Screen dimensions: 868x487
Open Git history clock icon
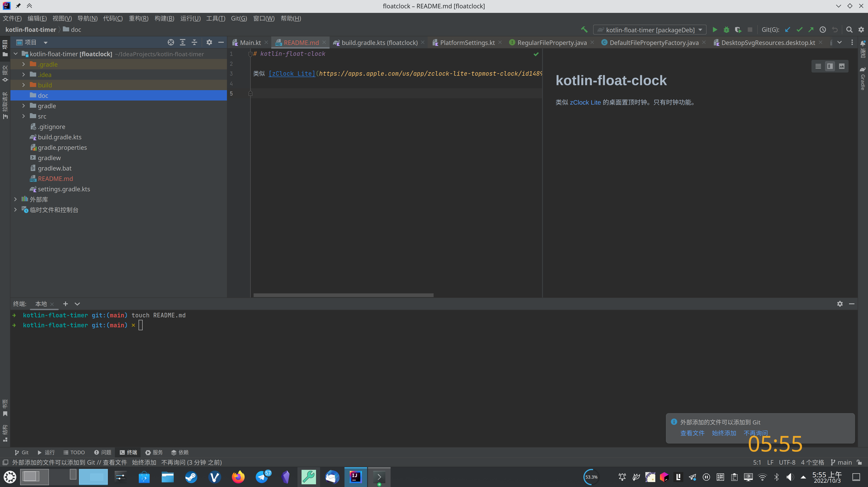point(823,30)
